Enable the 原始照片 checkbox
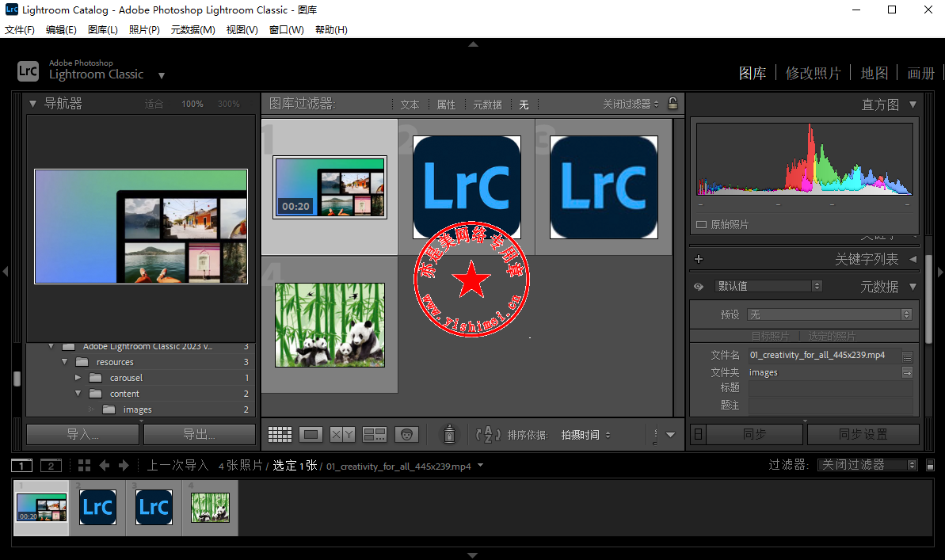Screen dimensions: 945x560 [701, 224]
